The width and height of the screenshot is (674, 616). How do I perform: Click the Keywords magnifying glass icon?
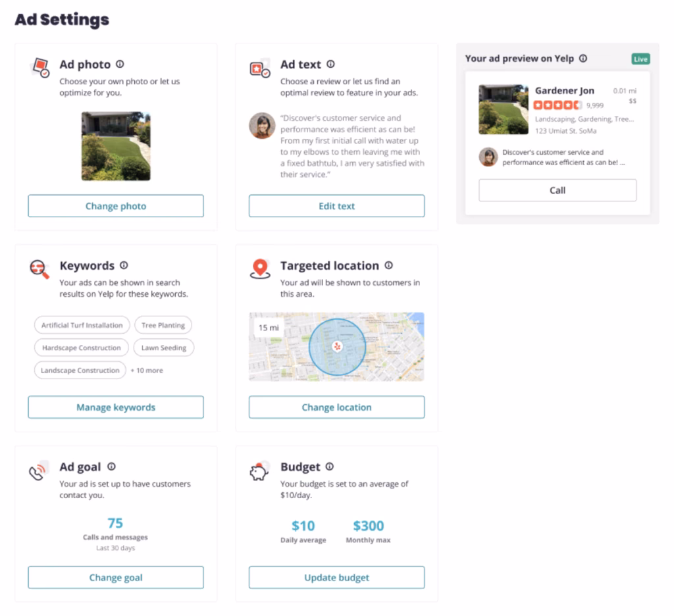point(39,269)
